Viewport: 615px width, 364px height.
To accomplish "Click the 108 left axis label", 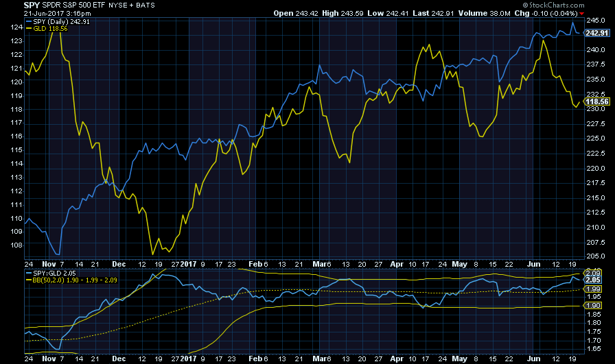I will point(16,245).
